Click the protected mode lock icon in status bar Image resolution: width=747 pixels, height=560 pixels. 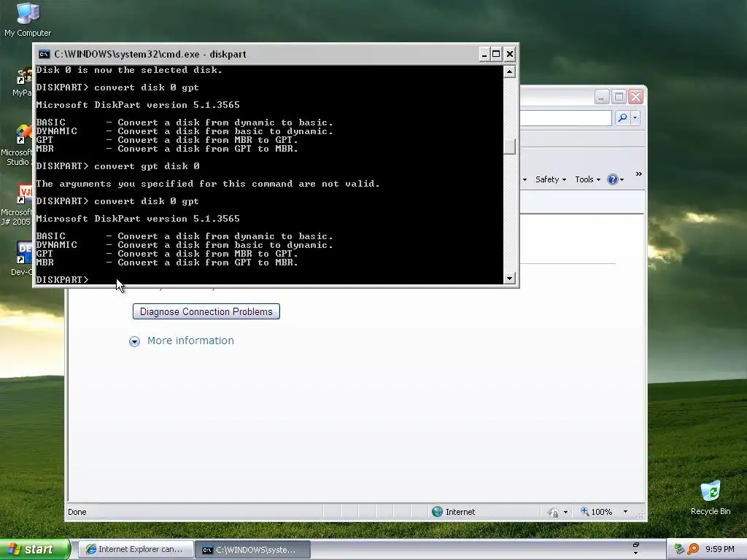pyautogui.click(x=553, y=513)
